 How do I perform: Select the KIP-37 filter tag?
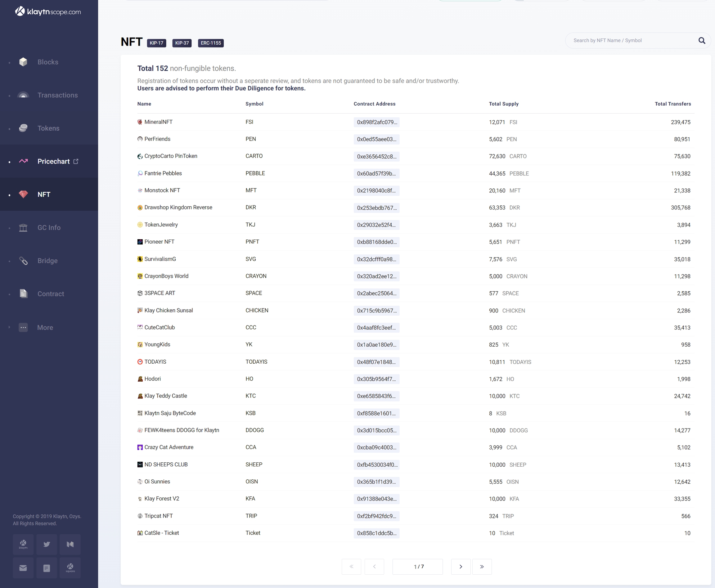click(182, 43)
